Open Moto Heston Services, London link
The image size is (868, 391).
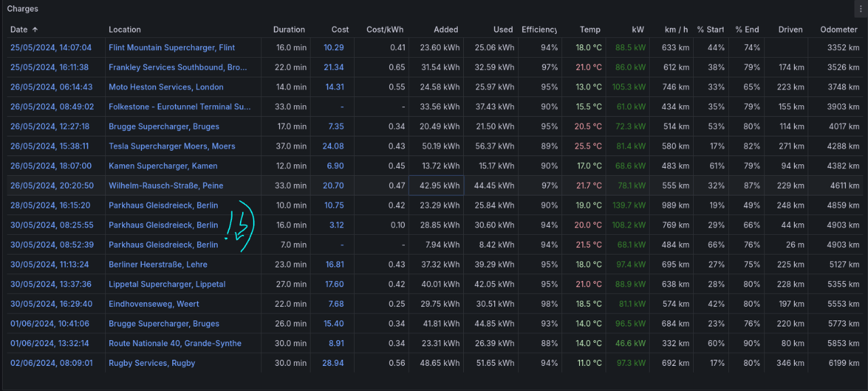(165, 87)
